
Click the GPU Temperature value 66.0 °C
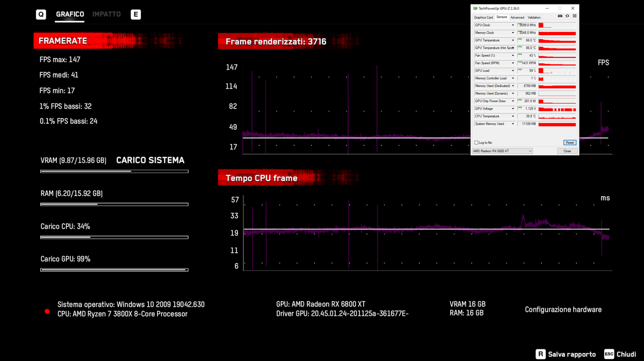(x=527, y=40)
